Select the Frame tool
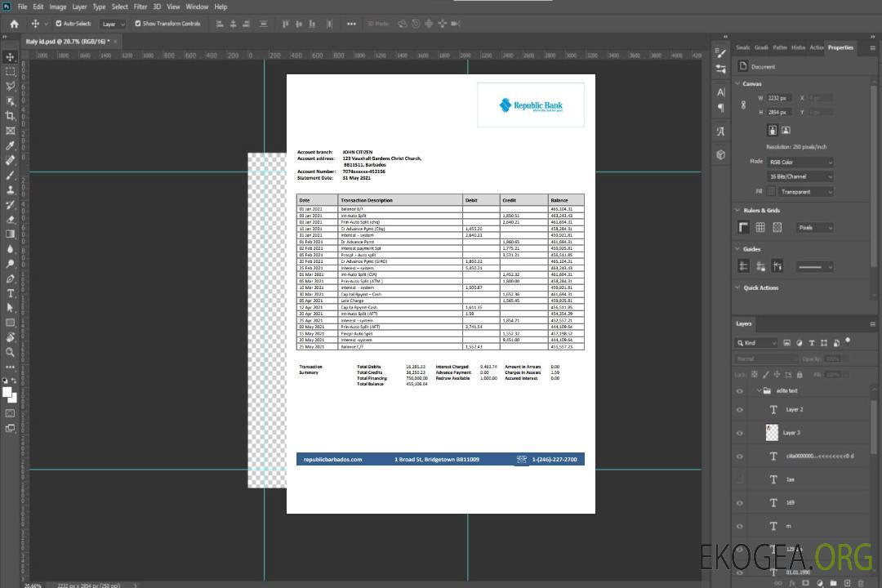The image size is (882, 588). tap(10, 131)
